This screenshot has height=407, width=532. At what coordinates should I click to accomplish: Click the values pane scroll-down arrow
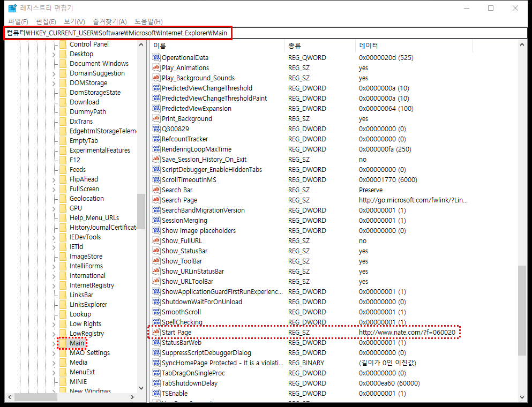522,397
